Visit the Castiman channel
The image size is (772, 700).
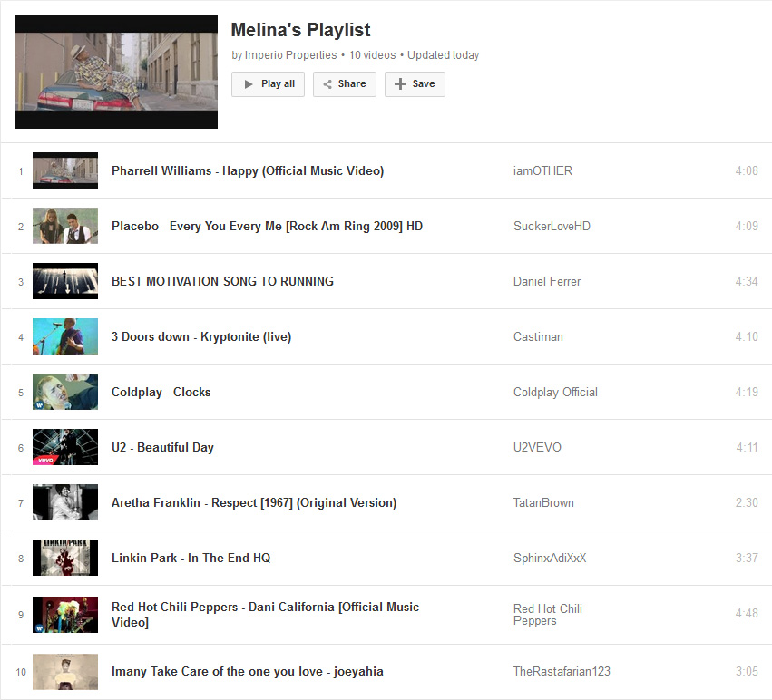(x=538, y=336)
